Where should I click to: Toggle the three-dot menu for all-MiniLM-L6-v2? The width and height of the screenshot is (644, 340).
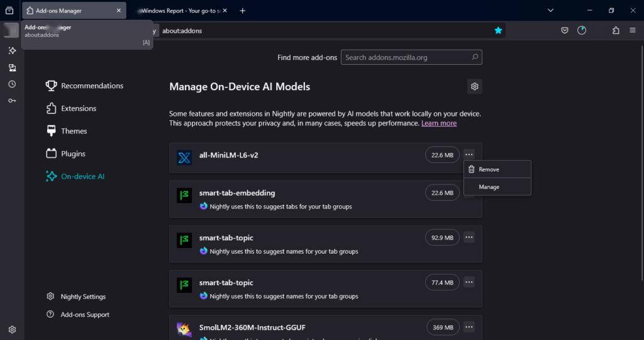coord(469,155)
